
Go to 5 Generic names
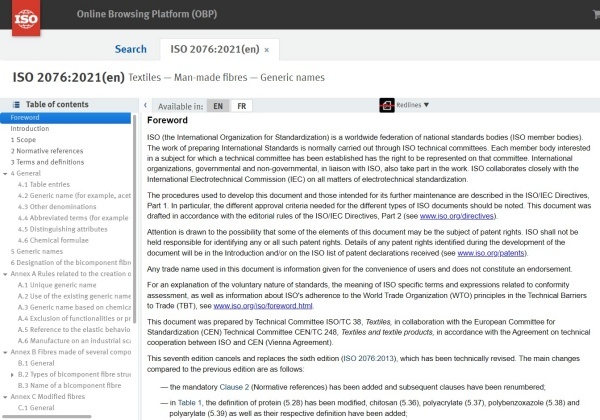click(x=37, y=251)
